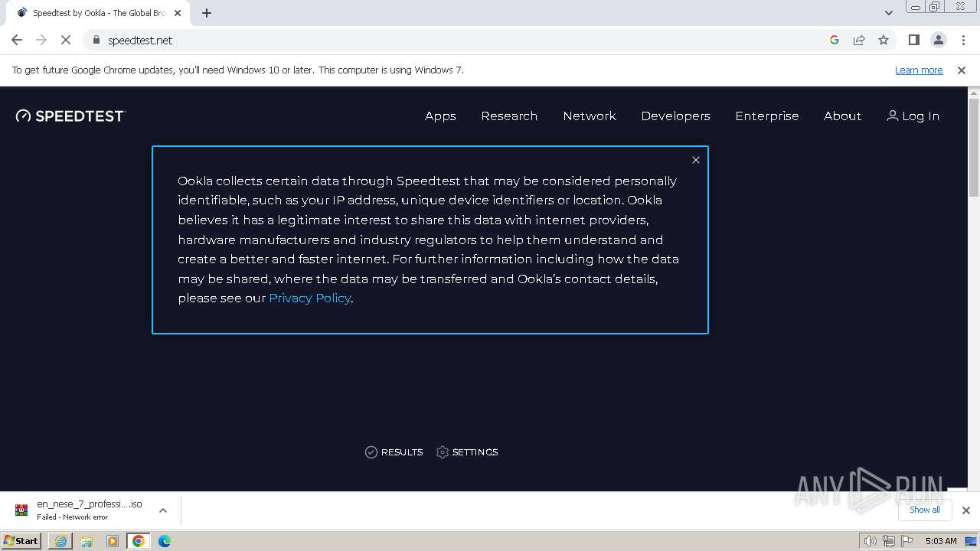The image size is (980, 551).
Task: Bookmark this tab with star icon
Action: click(x=884, y=40)
